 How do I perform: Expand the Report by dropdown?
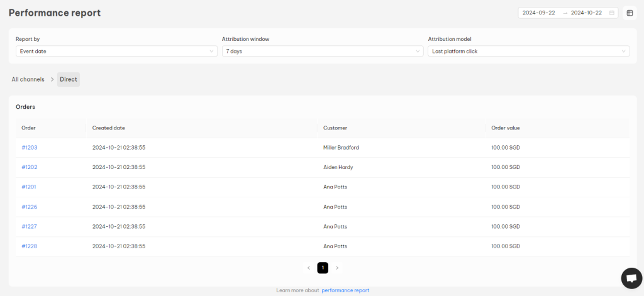coord(116,52)
